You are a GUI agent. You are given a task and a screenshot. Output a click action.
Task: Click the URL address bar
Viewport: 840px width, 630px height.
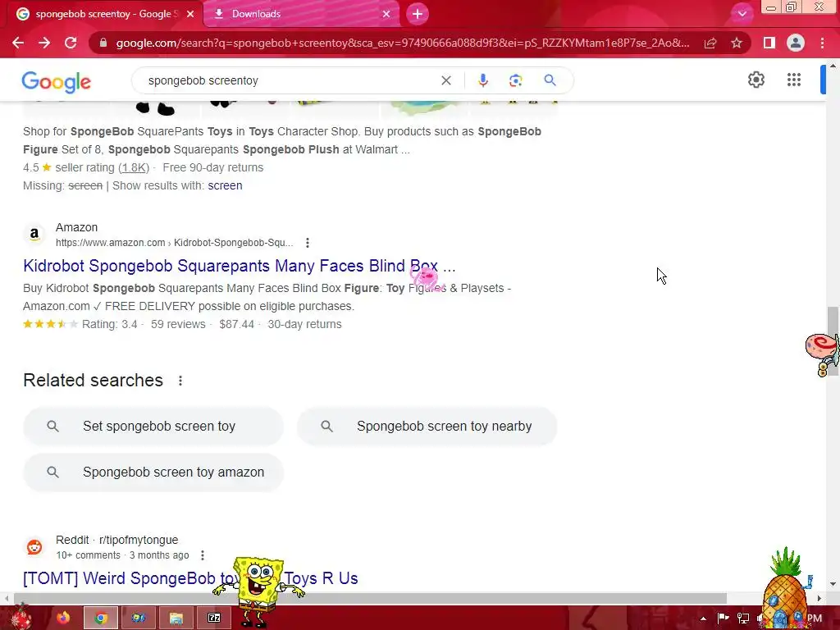pyautogui.click(x=403, y=43)
